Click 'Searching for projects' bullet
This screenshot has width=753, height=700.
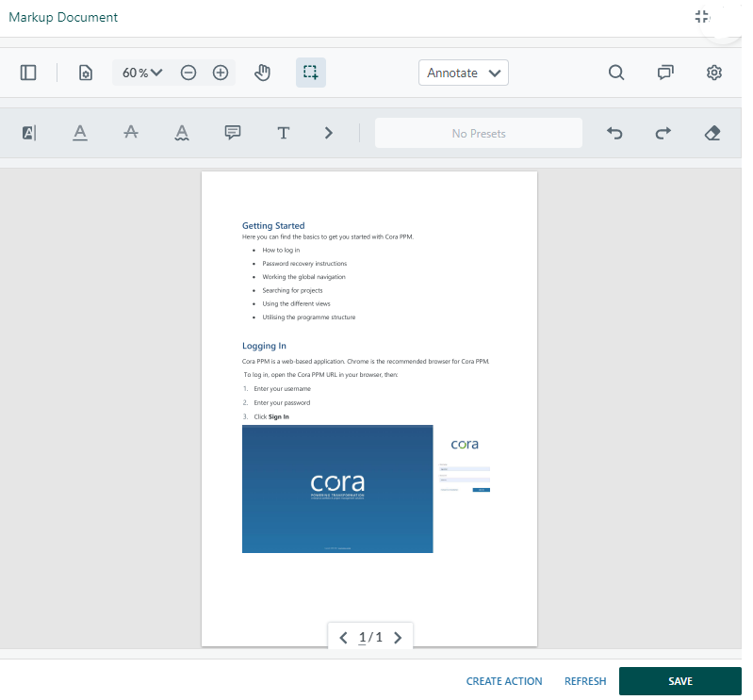point(292,290)
